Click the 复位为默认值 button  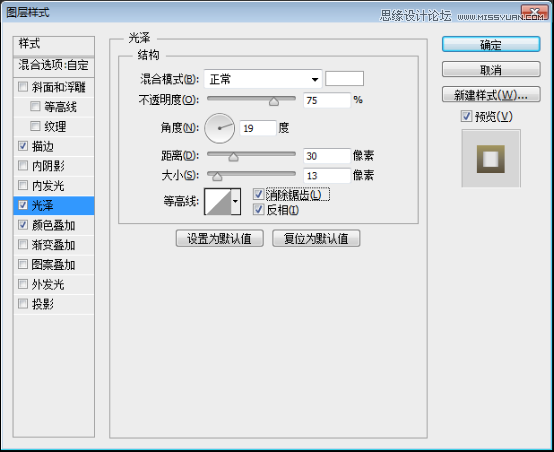tap(316, 239)
